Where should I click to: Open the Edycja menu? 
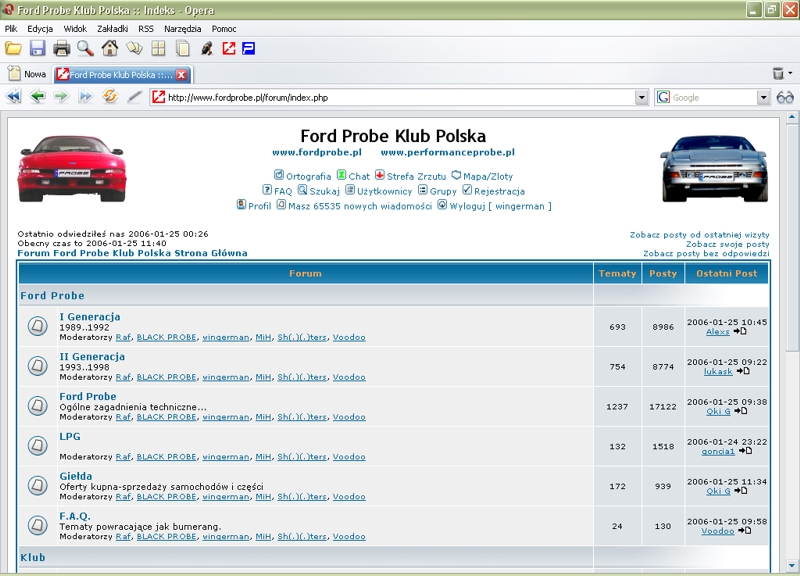click(40, 29)
